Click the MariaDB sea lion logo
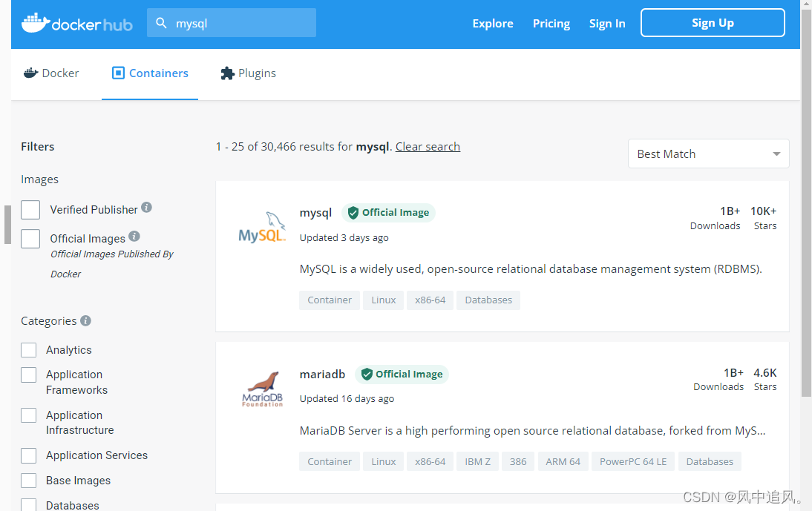Image resolution: width=812 pixels, height=511 pixels. tap(263, 389)
